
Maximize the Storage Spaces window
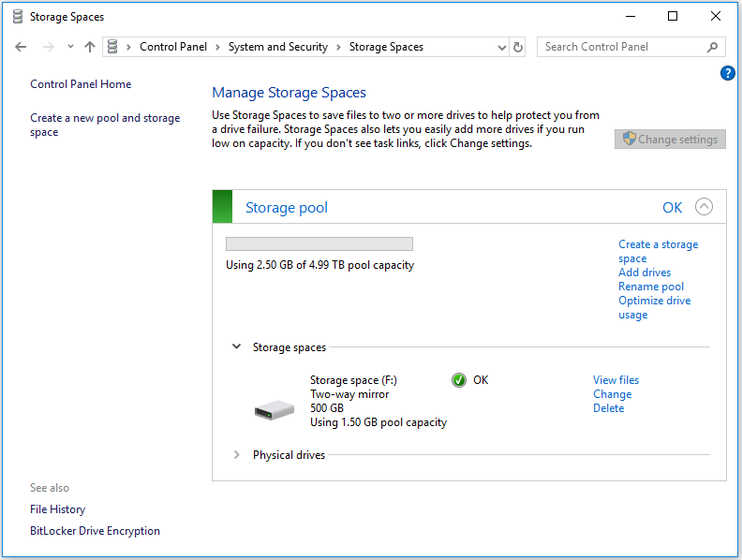tap(673, 16)
